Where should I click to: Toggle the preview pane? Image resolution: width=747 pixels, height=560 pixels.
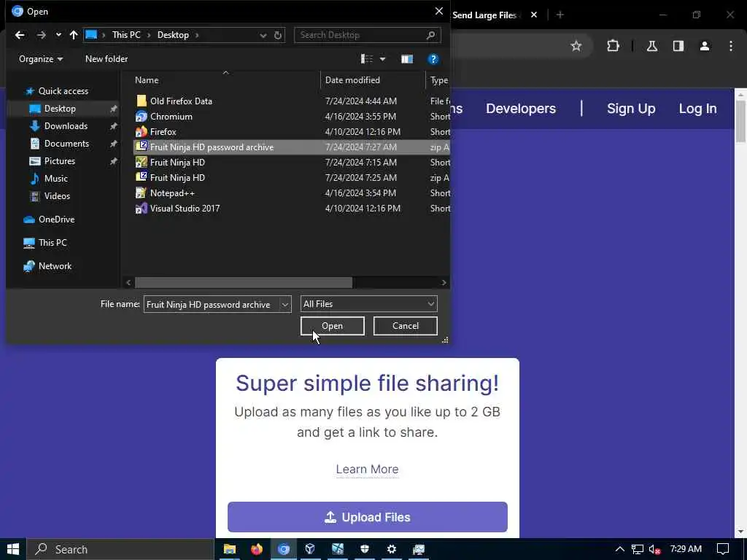[x=407, y=59]
